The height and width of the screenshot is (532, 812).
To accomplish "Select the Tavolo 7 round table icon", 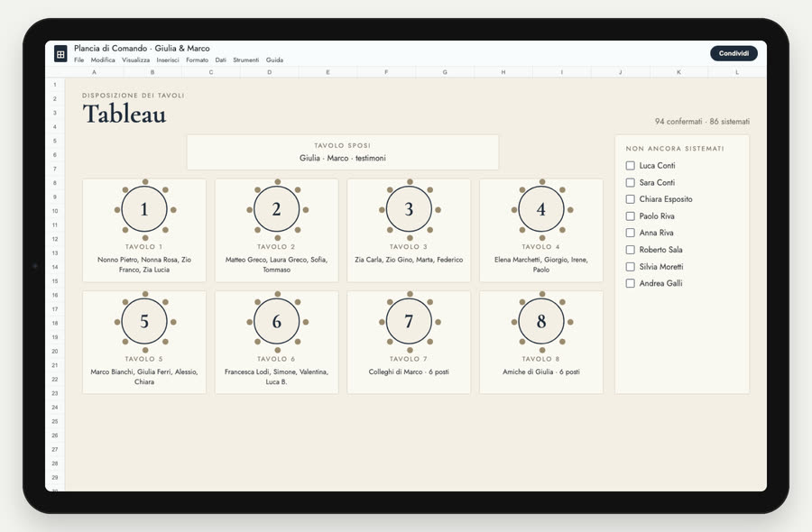I will point(409,321).
